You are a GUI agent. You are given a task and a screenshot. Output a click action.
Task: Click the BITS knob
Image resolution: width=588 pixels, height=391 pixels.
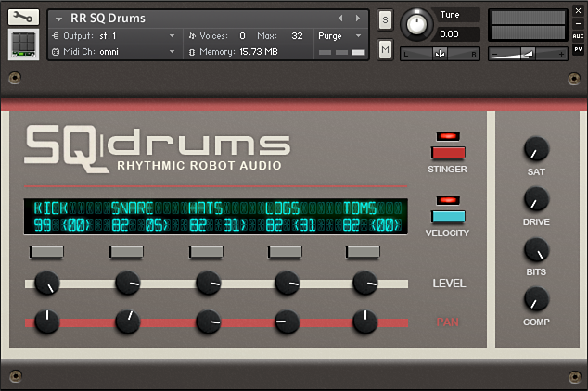(536, 250)
